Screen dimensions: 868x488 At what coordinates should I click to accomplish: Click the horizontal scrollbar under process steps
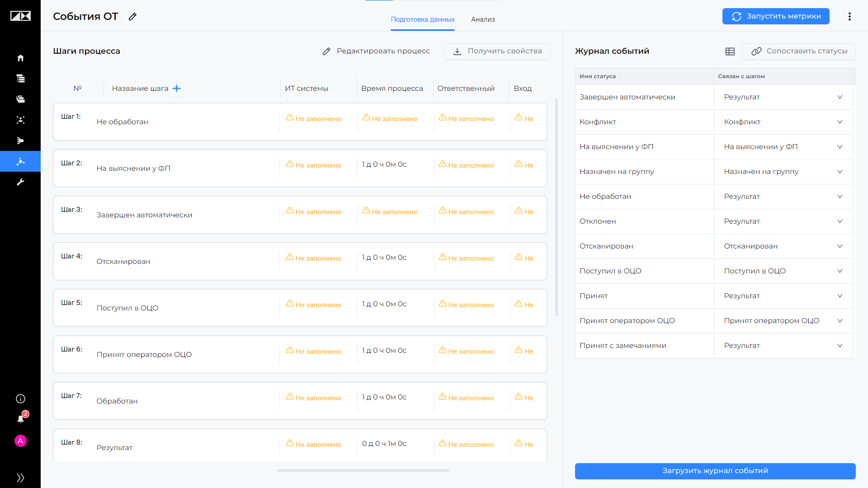[363, 470]
